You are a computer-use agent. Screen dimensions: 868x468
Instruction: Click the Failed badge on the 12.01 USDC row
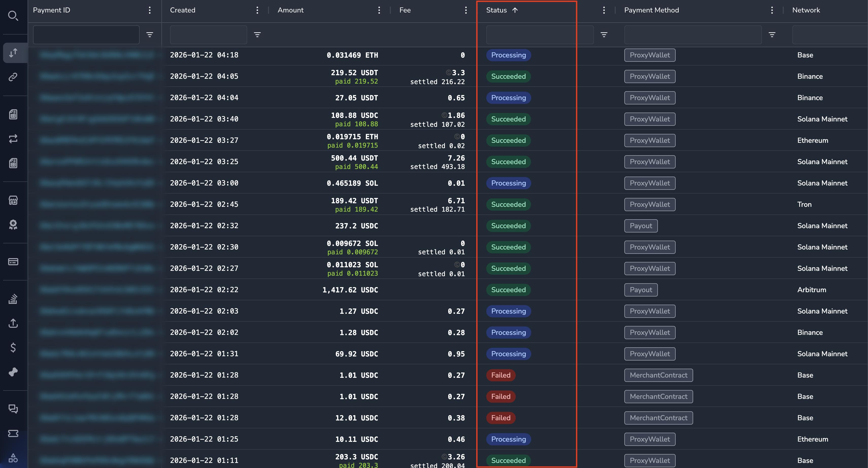tap(501, 418)
